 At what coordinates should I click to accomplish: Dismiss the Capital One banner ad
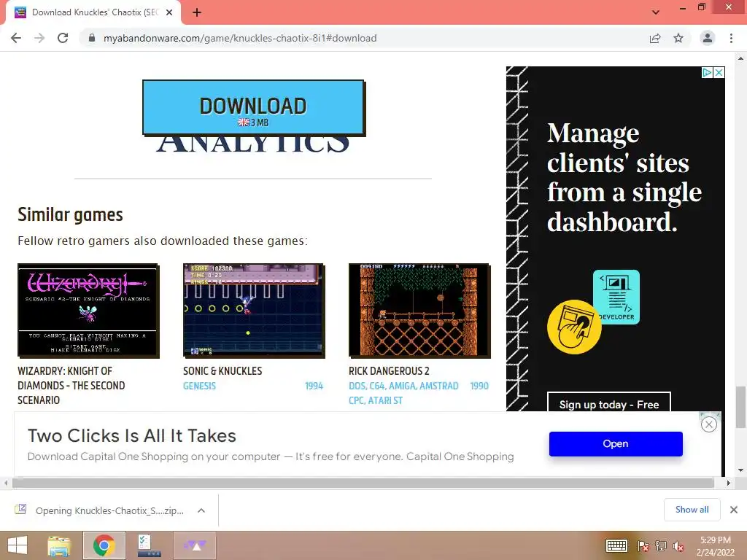(x=709, y=424)
